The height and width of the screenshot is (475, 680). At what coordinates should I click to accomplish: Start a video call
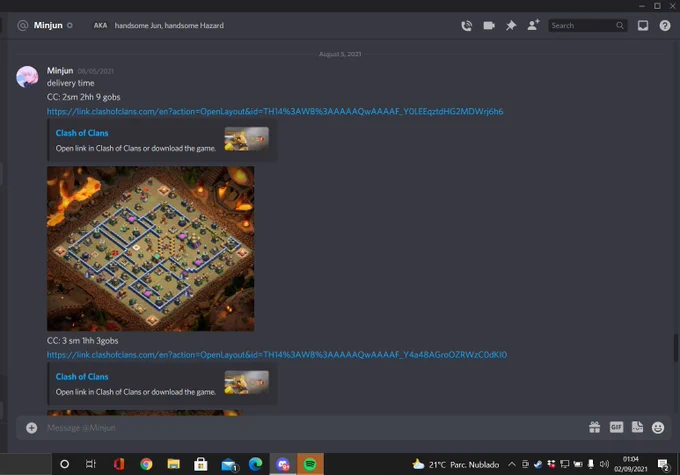[489, 26]
